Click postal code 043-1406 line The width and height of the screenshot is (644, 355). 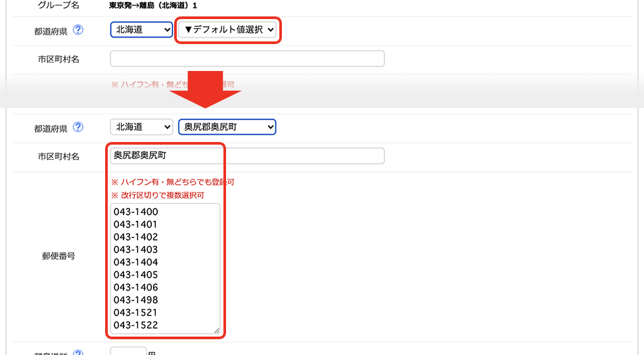pyautogui.click(x=136, y=287)
